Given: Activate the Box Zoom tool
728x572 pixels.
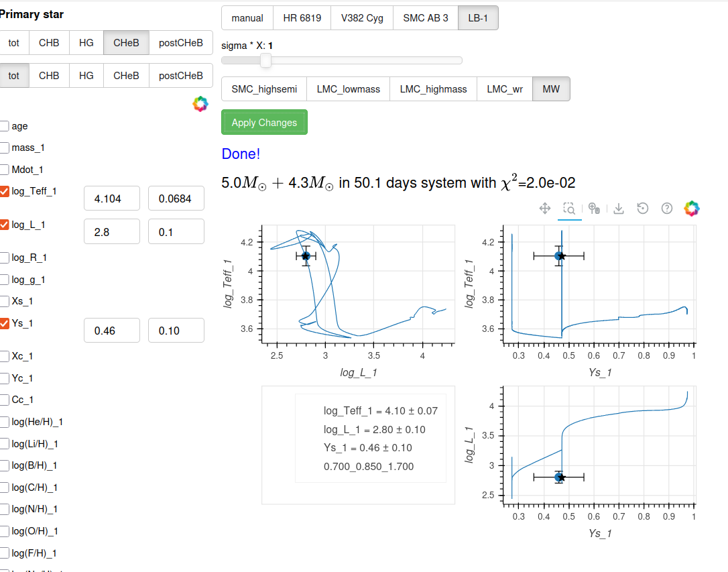Looking at the screenshot, I should 569,209.
